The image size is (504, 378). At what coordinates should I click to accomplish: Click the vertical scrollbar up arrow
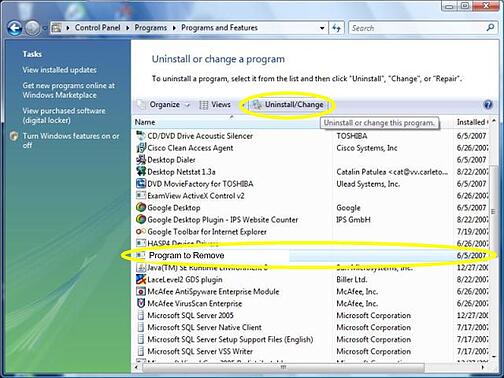494,121
